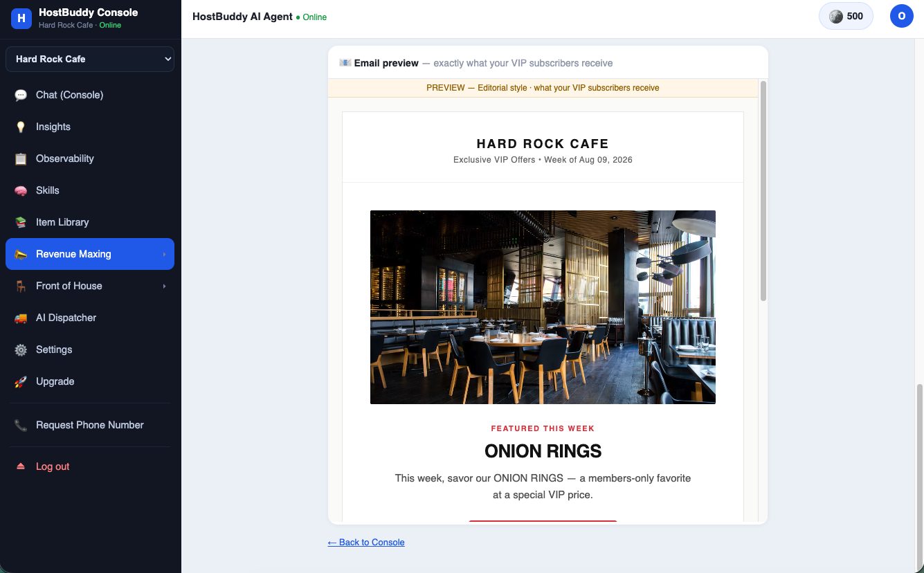
Task: Click the Request Phone Number phone icon
Action: click(21, 426)
